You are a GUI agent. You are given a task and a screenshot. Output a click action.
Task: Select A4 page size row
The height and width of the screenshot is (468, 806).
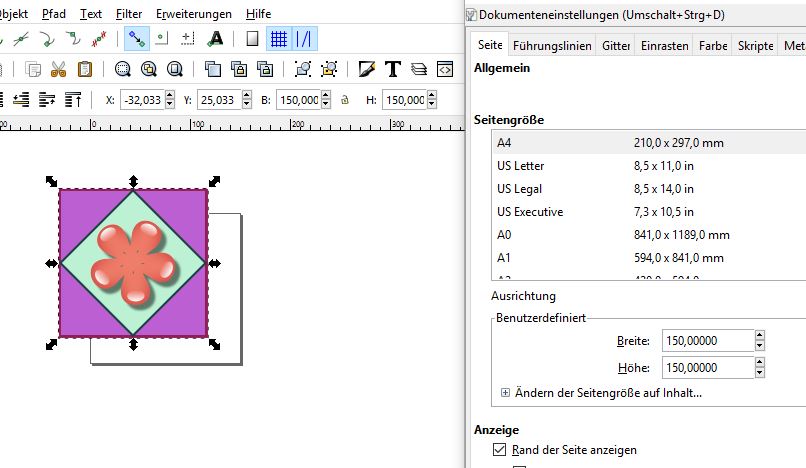pyautogui.click(x=649, y=143)
